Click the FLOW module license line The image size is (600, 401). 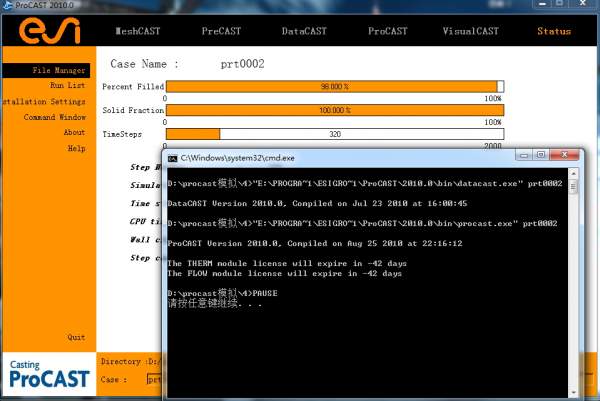(285, 274)
